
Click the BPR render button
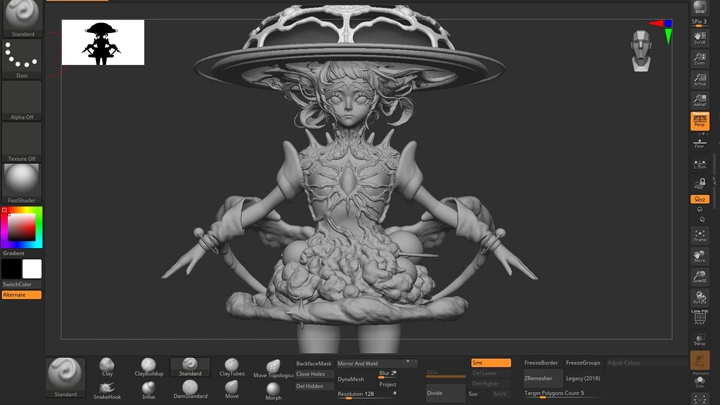[x=699, y=7]
